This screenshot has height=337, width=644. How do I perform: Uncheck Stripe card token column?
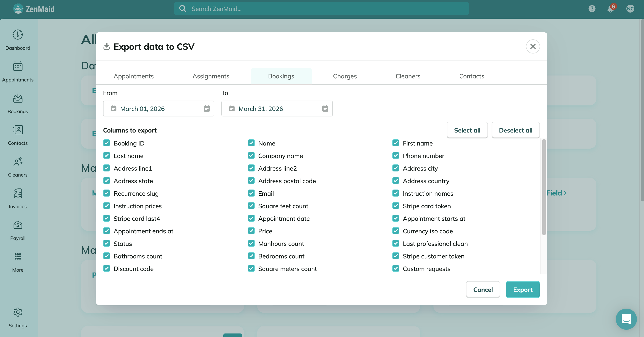point(396,206)
